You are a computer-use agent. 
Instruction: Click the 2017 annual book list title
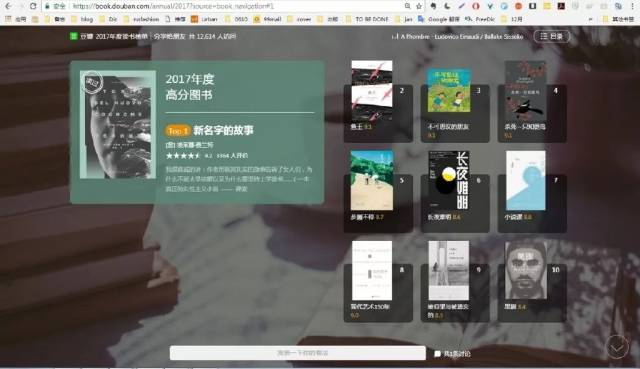(x=122, y=36)
